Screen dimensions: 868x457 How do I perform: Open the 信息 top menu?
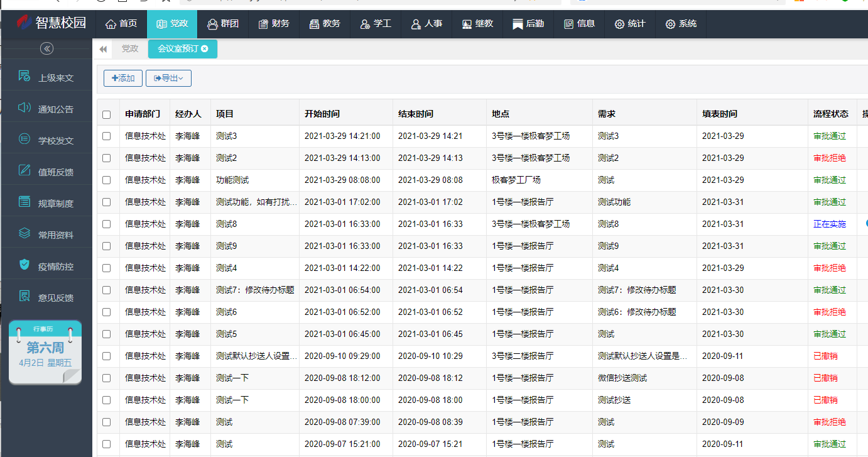pos(578,24)
